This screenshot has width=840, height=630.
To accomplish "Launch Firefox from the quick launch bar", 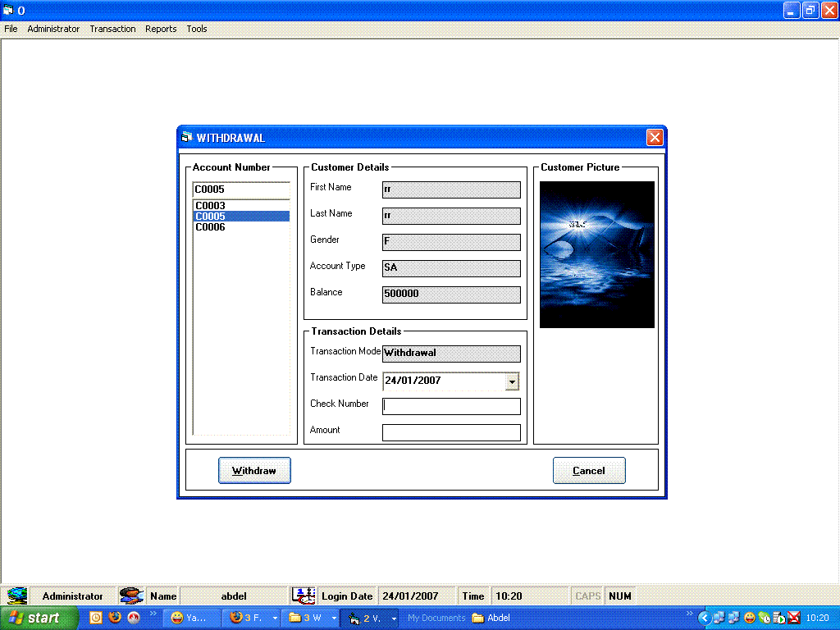I will [x=115, y=618].
